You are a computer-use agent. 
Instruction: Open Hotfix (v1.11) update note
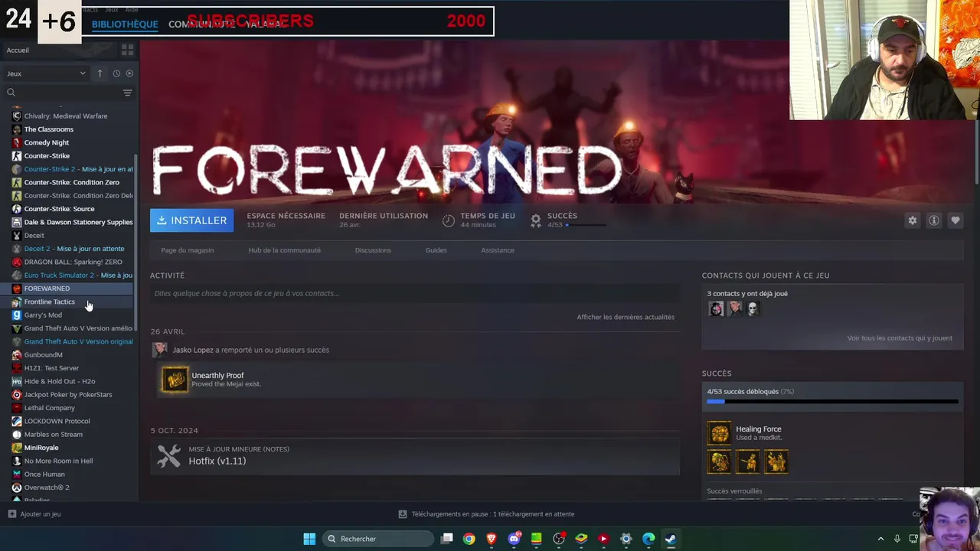(x=217, y=461)
